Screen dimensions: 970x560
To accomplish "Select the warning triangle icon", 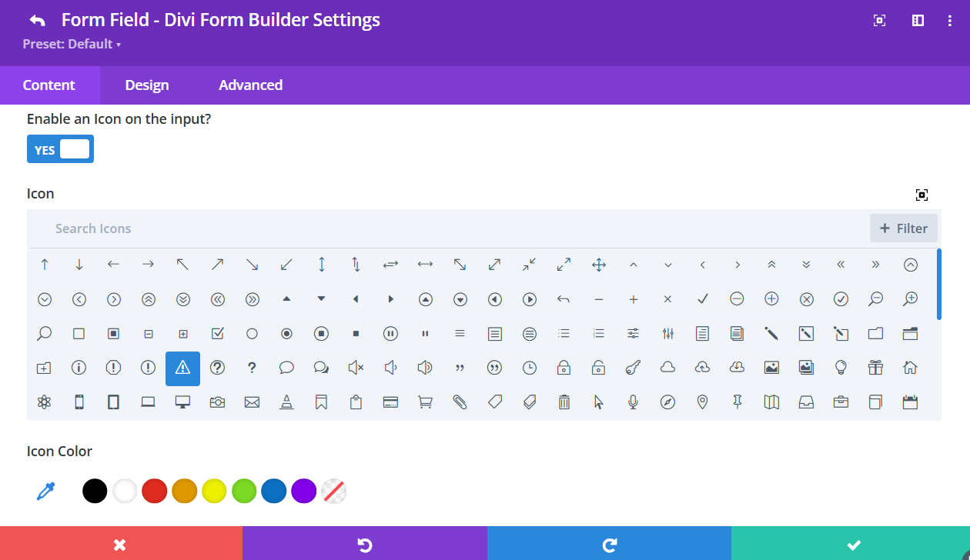I will point(182,368).
